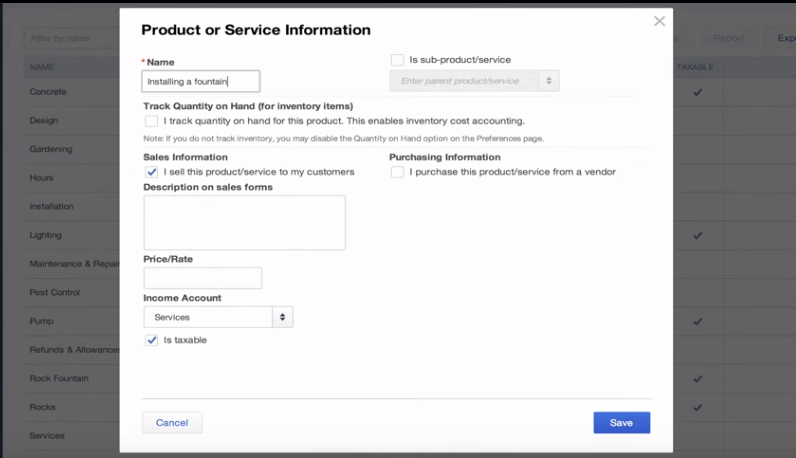The width and height of the screenshot is (796, 458).
Task: Select Refunds & Allowances in background list
Action: coord(74,350)
